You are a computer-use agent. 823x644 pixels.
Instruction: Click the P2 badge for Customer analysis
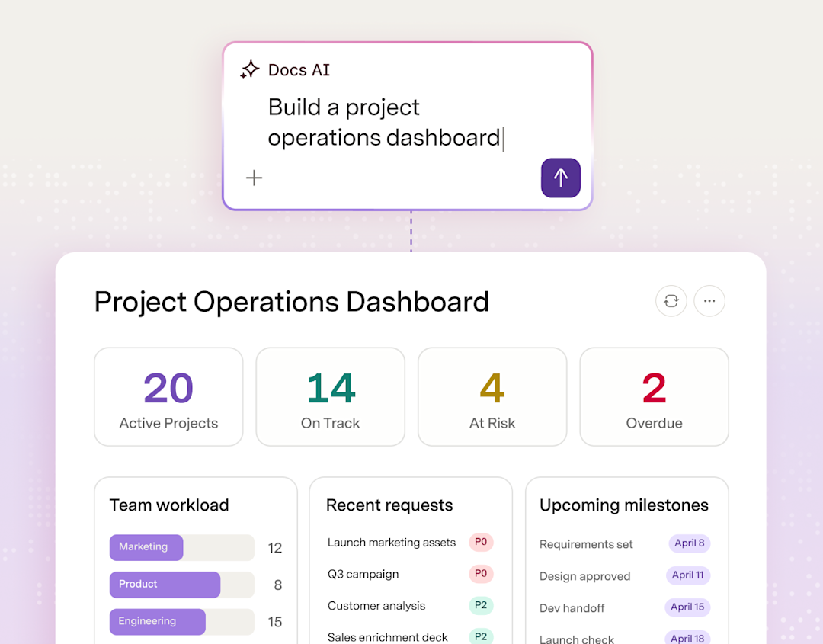point(481,605)
